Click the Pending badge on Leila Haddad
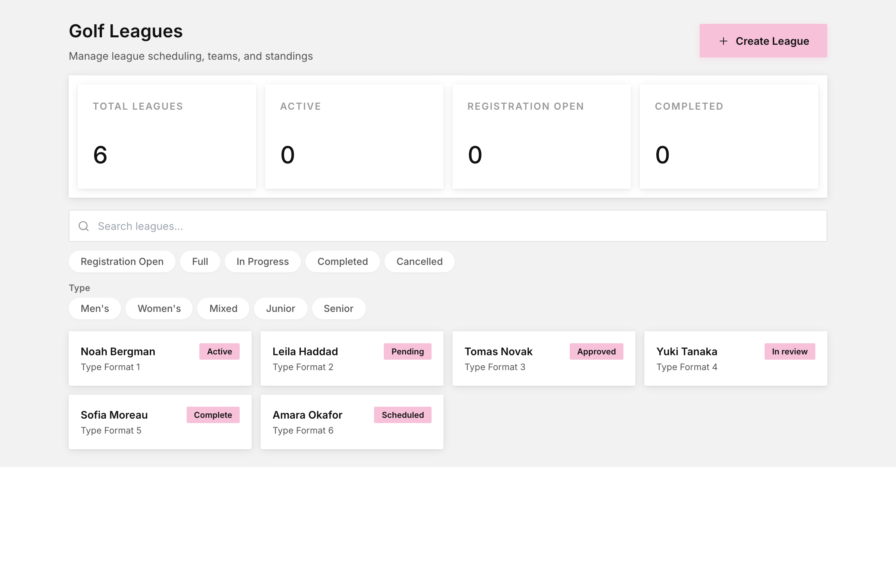The width and height of the screenshot is (896, 588). (x=407, y=351)
